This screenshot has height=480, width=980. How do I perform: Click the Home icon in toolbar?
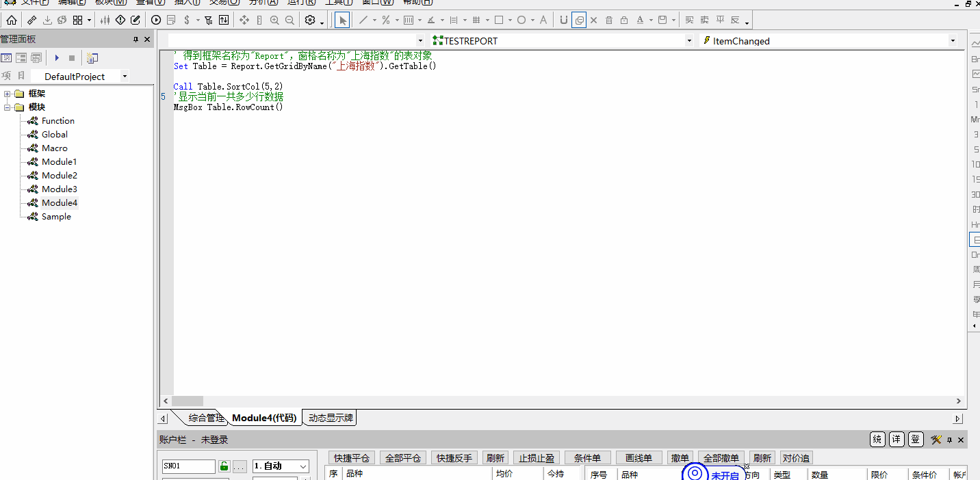[x=11, y=21]
